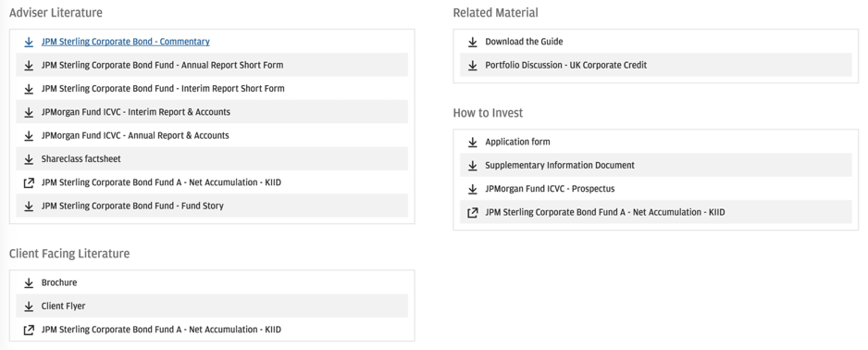Click external-link icon for KIID under How to Invest
868x350 pixels.
pyautogui.click(x=473, y=213)
